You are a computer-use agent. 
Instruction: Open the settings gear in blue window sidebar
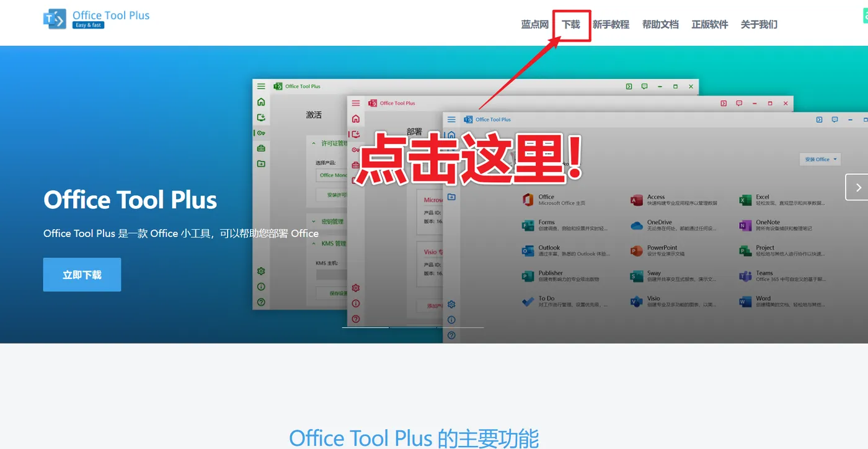pos(451,305)
